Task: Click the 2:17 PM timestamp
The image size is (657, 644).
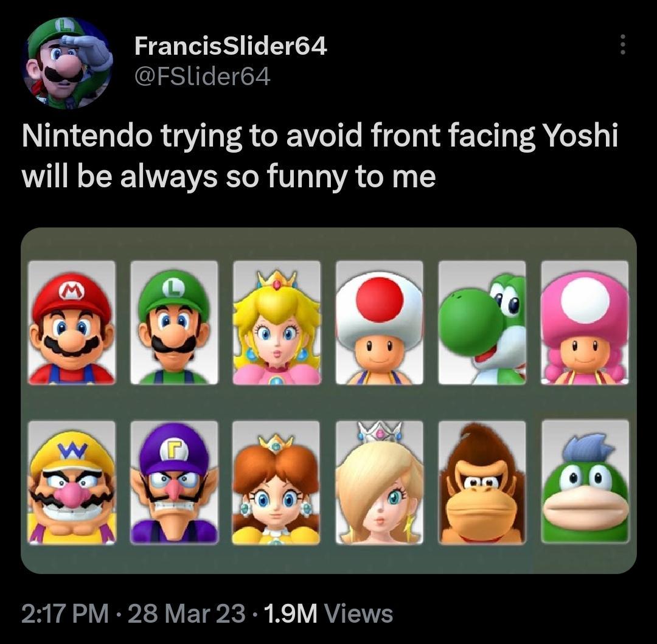Action: pos(67,613)
